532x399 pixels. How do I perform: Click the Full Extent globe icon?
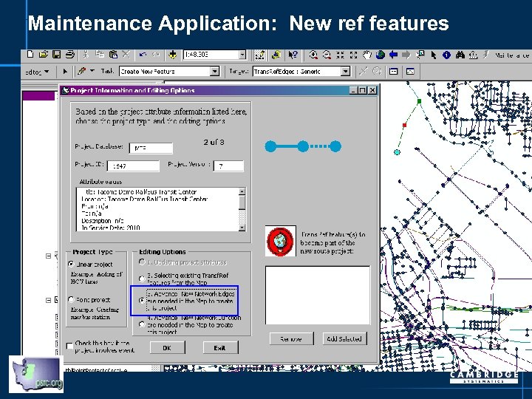coord(381,55)
